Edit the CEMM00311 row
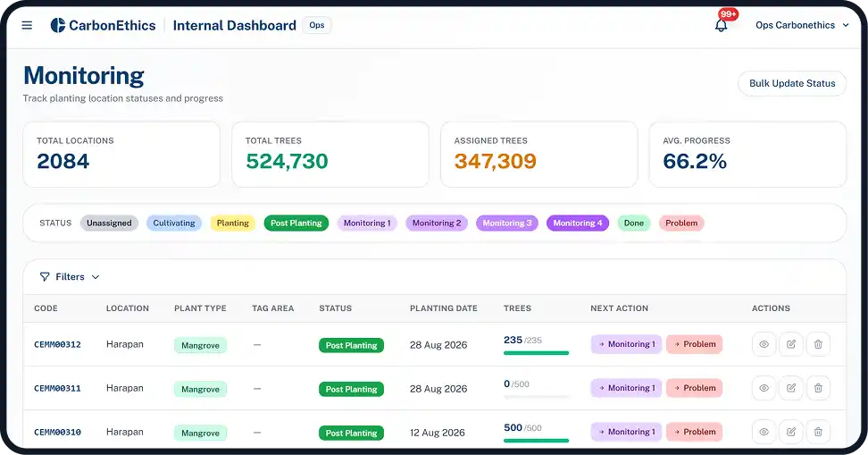 (791, 388)
